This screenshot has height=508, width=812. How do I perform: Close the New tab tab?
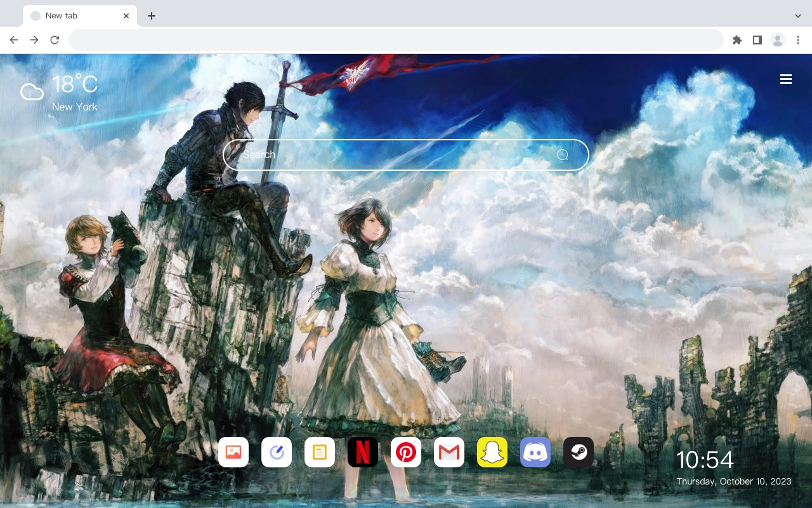click(126, 16)
